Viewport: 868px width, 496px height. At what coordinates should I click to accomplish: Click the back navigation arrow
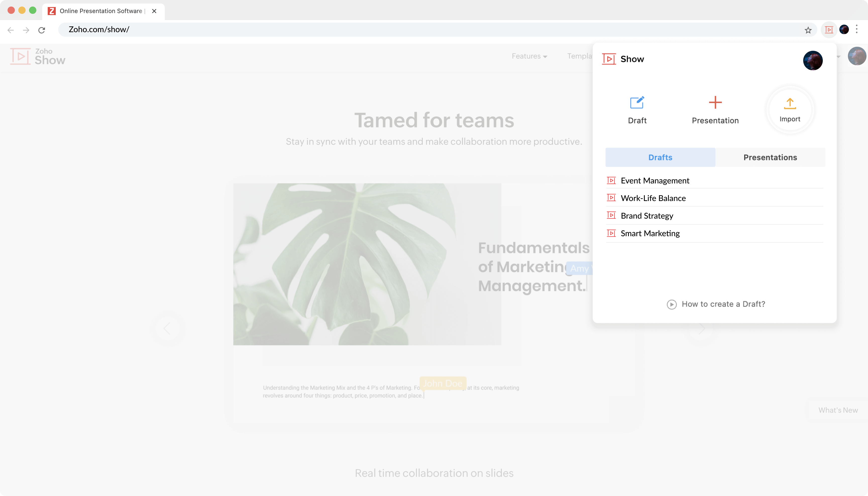tap(11, 29)
